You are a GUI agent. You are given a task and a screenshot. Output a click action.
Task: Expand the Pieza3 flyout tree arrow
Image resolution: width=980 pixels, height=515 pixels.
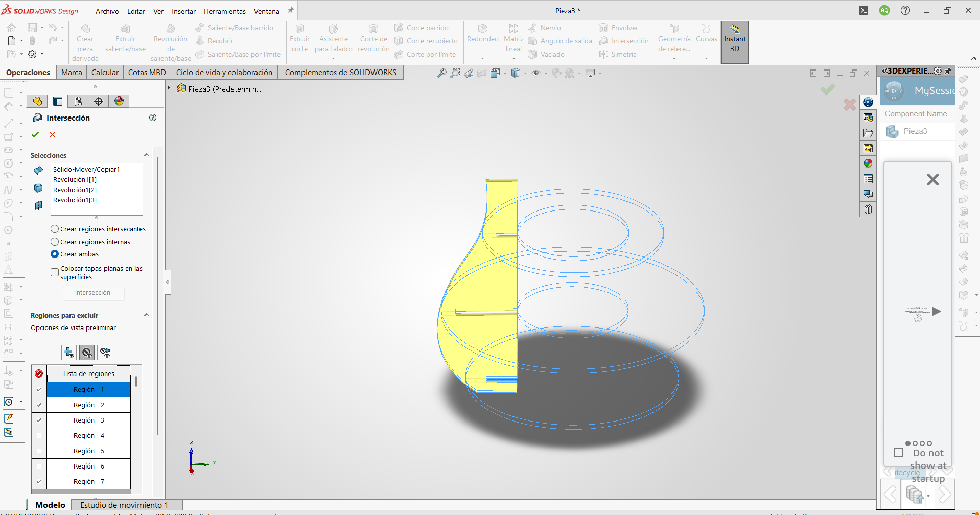pos(169,88)
